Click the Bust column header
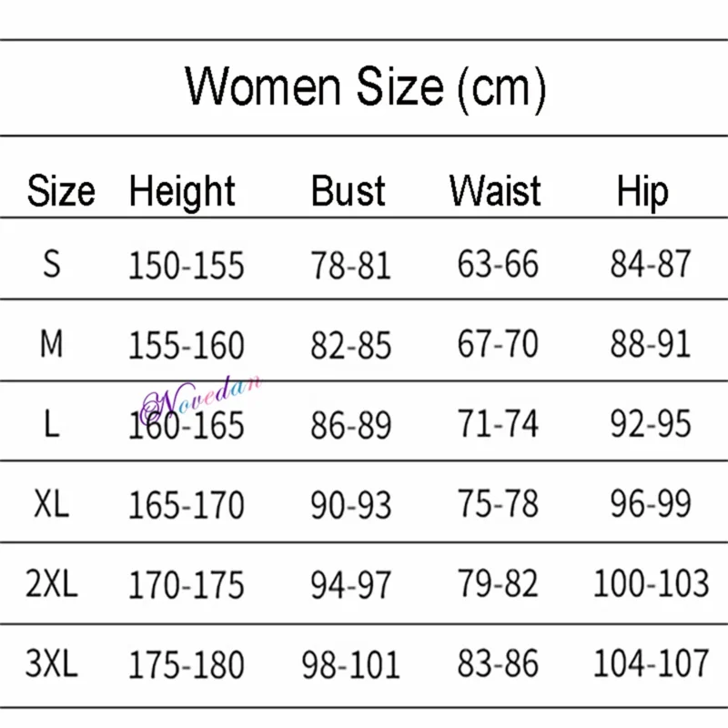The height and width of the screenshot is (728, 728). 349,192
